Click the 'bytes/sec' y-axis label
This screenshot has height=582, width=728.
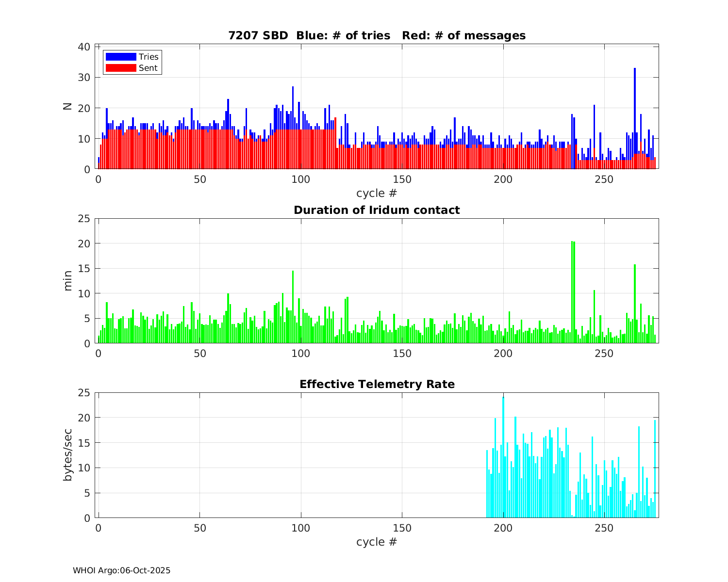click(x=67, y=455)
